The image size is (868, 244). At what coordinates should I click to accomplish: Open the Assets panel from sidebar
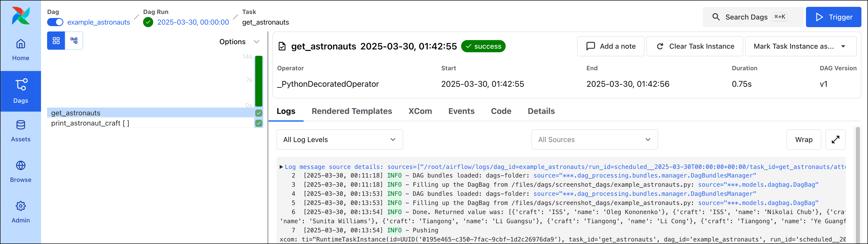[21, 130]
